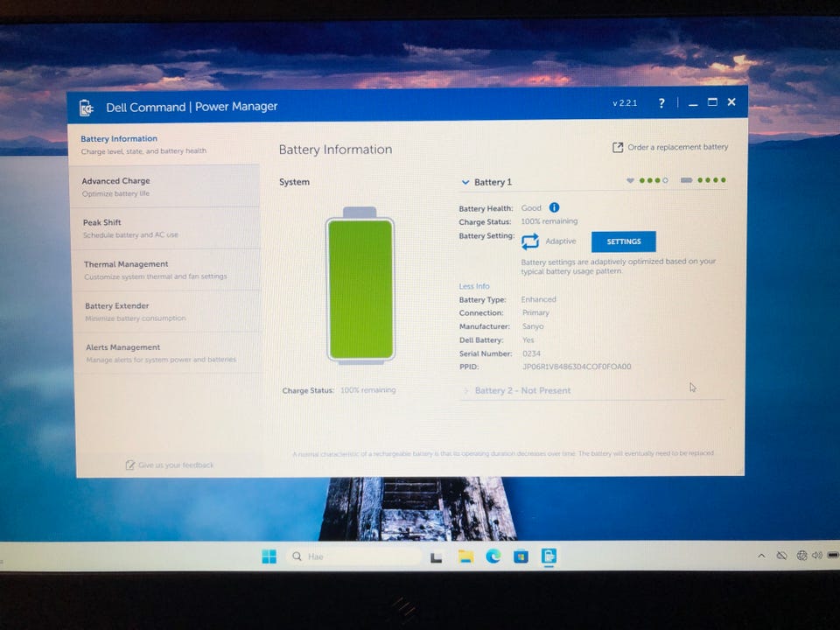Click the System label above battery graphic
This screenshot has height=630, width=840.
pos(294,182)
